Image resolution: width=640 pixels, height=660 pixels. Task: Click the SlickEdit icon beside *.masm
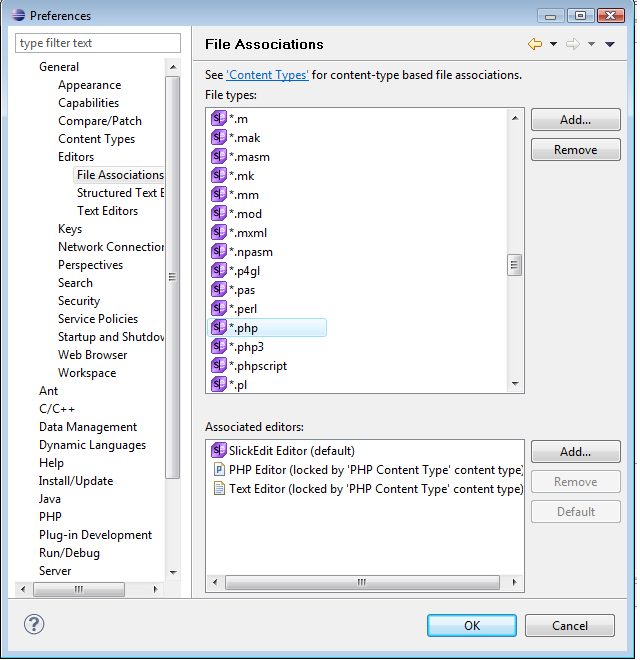point(219,156)
